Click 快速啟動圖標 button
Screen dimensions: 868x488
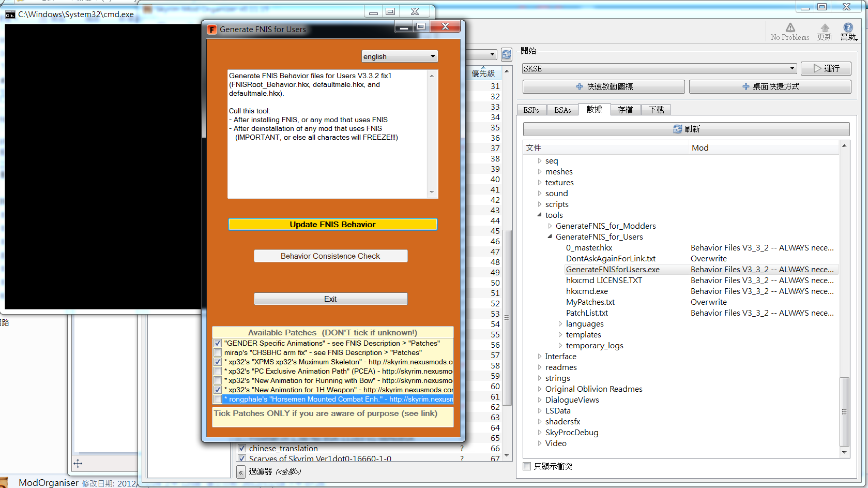(x=603, y=86)
